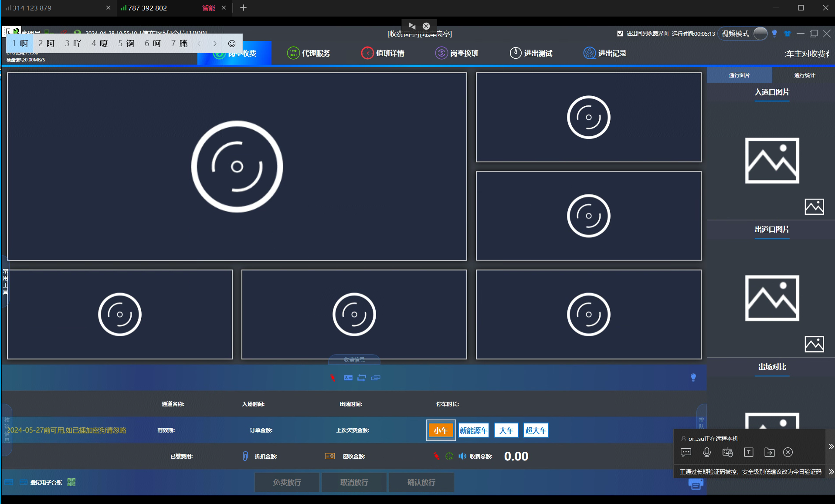Open 进出测试 from the top navigation
Image resolution: width=835 pixels, height=504 pixels.
531,53
